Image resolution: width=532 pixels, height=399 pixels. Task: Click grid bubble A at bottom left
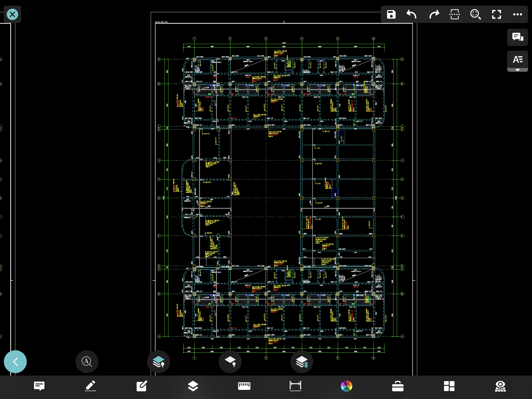(x=159, y=337)
